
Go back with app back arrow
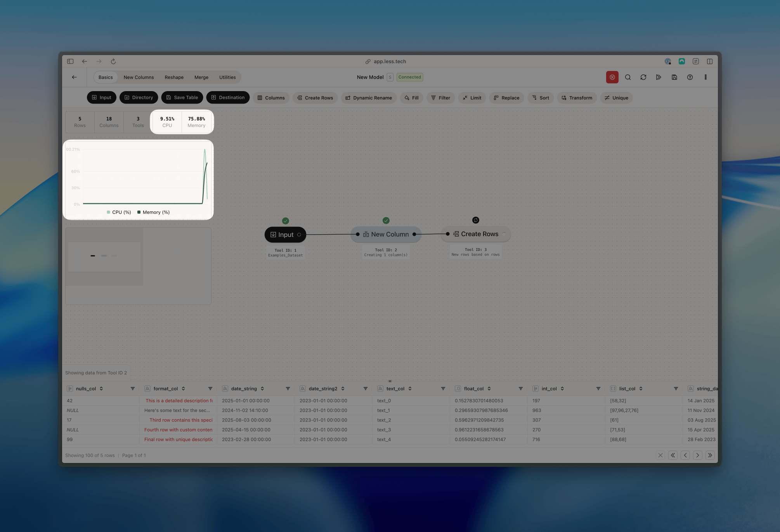point(74,77)
